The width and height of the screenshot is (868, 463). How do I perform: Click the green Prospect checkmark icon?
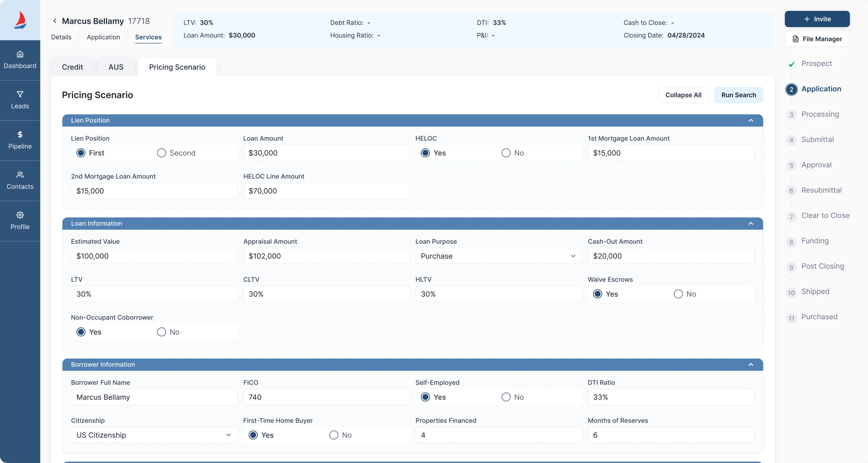[791, 64]
